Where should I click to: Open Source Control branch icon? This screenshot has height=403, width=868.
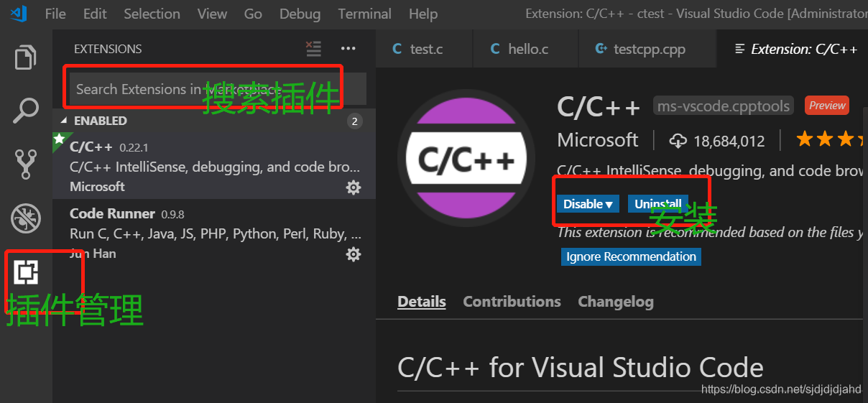(x=26, y=165)
